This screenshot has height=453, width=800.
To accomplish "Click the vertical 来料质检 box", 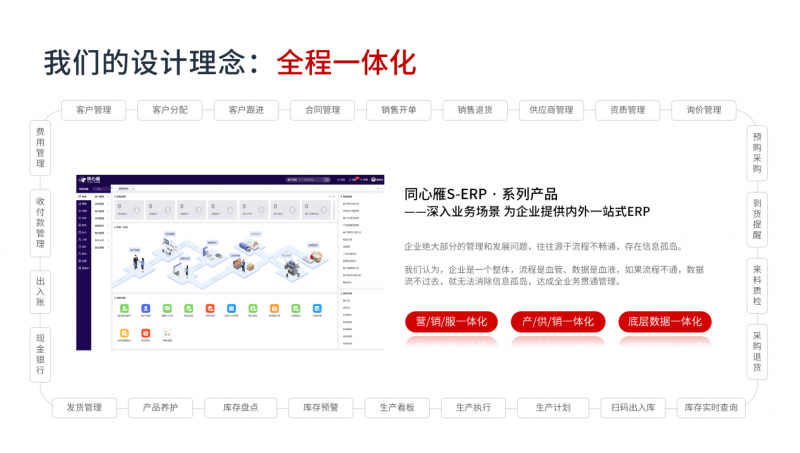I will 757,286.
